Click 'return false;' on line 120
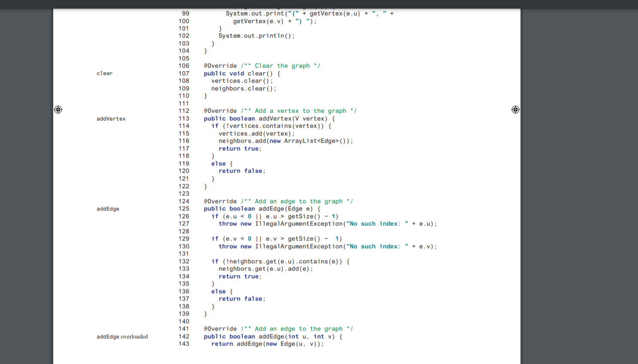Viewport: 638px width, 364px height. [x=242, y=171]
